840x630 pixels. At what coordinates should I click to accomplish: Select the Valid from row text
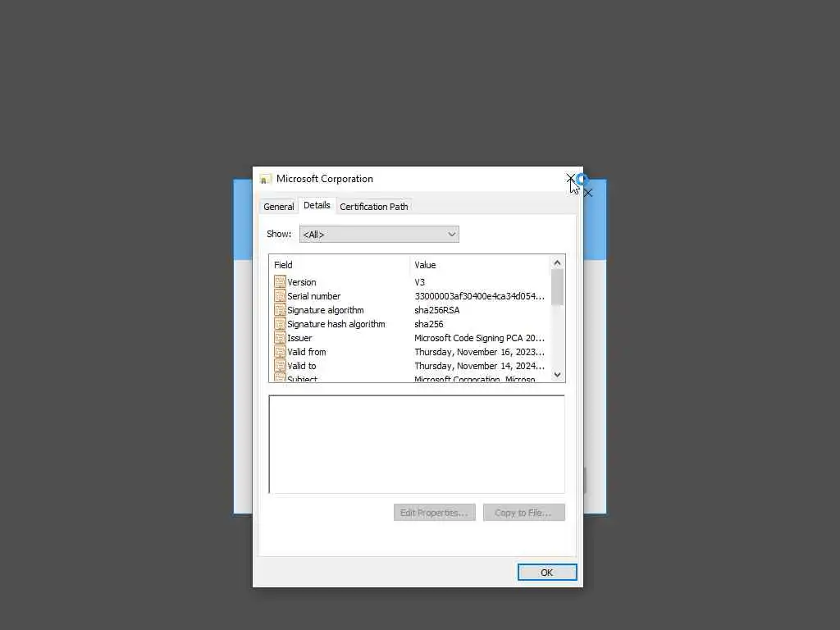[x=307, y=351]
